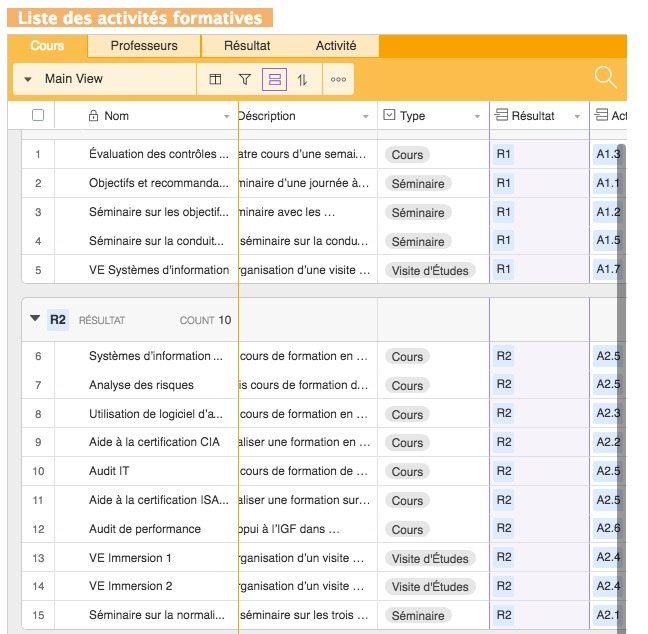The height and width of the screenshot is (634, 648).
Task: Click 'minaire avec les ...' description cell
Action: coord(308,212)
